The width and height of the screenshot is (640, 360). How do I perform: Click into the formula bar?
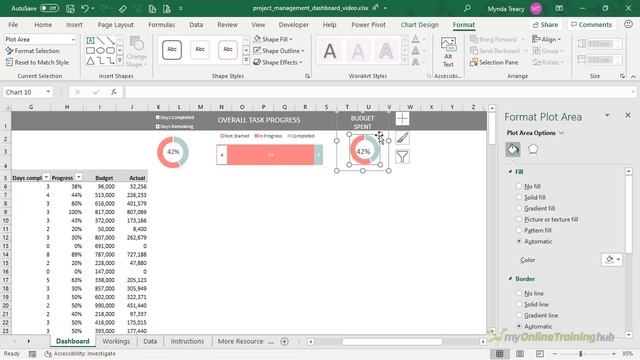(x=380, y=92)
